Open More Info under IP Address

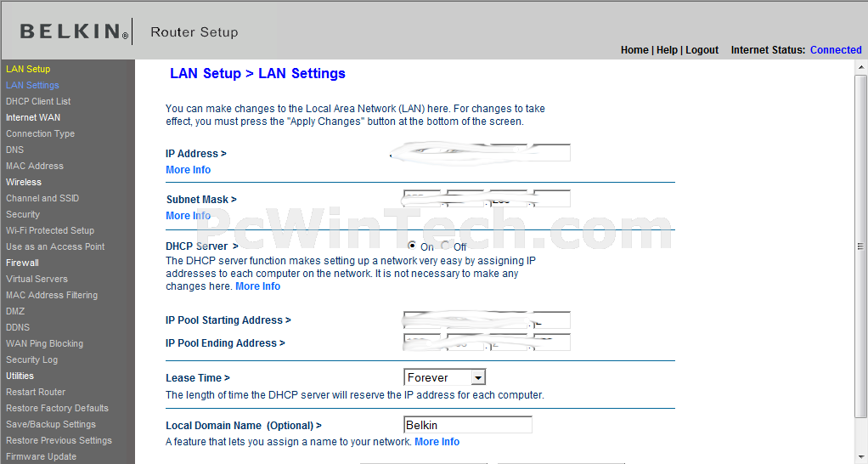pyautogui.click(x=189, y=170)
